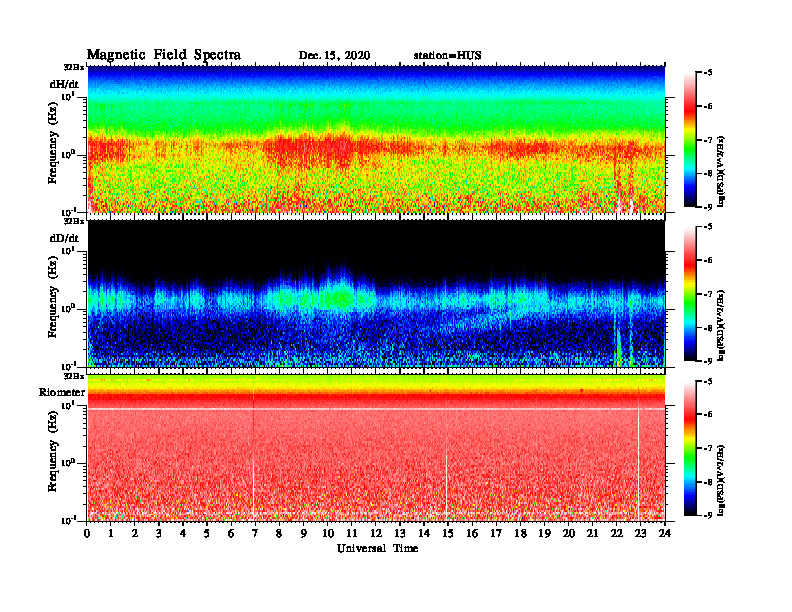The image size is (792, 612).
Task: Select the "Dec. 15, 2020" date text
Action: (x=334, y=56)
